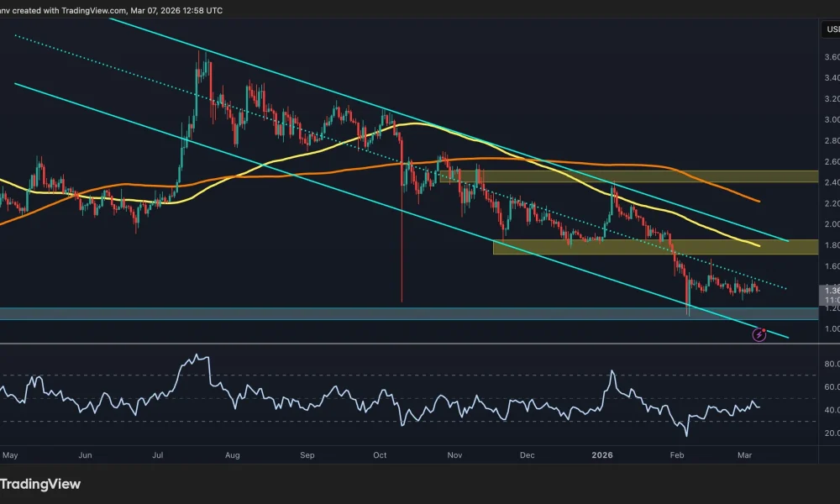Click the 3.60 label on the price scale

pyautogui.click(x=831, y=57)
